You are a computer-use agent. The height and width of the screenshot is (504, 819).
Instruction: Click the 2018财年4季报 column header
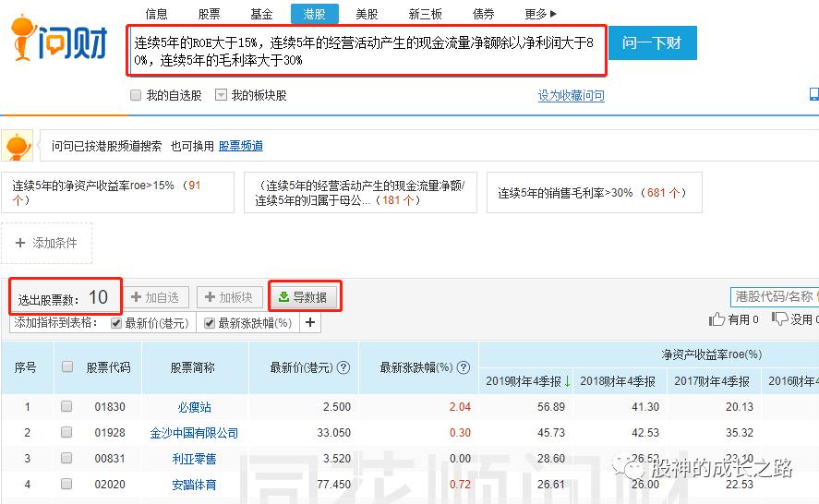[x=618, y=381]
